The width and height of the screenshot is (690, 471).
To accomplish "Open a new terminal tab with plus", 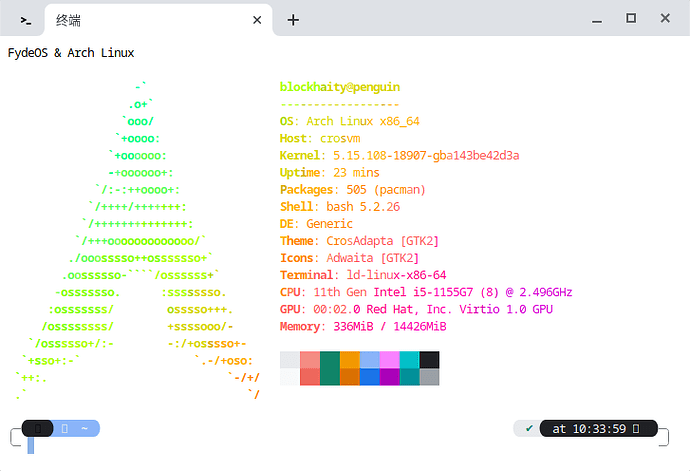I will pos(293,20).
